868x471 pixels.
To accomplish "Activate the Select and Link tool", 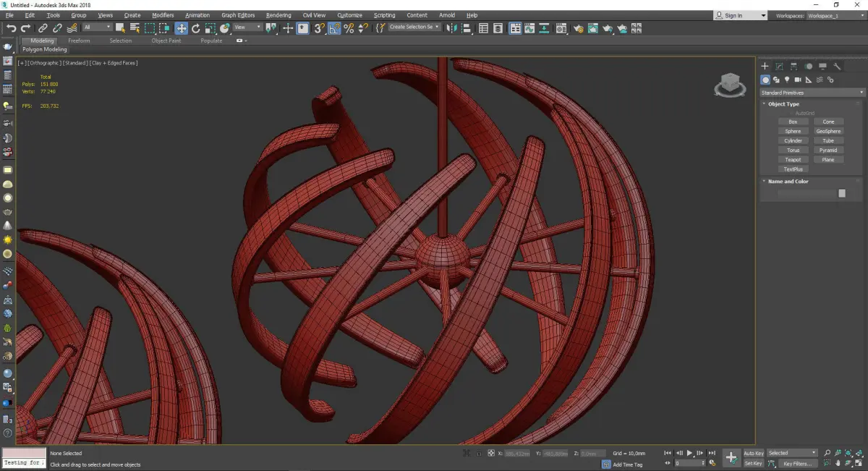I will click(43, 28).
